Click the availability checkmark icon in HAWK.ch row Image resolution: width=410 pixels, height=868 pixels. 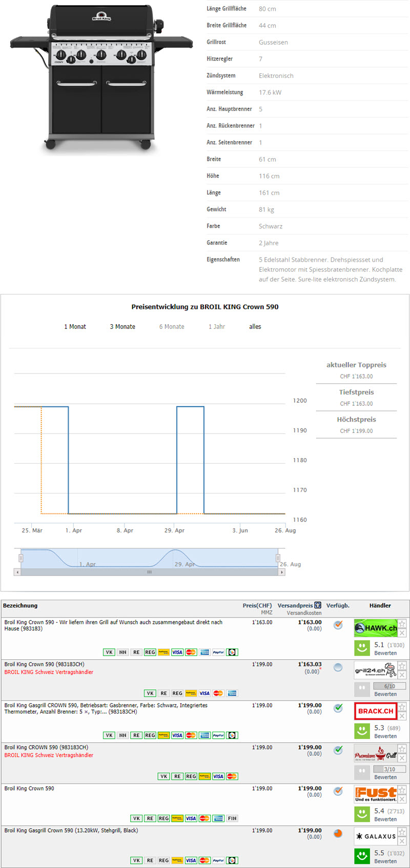point(338,625)
